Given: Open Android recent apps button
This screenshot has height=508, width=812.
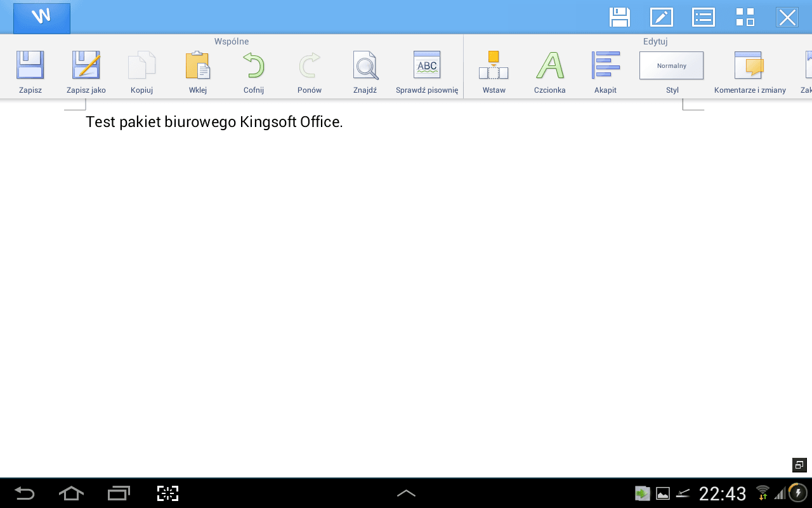Looking at the screenshot, I should point(119,493).
